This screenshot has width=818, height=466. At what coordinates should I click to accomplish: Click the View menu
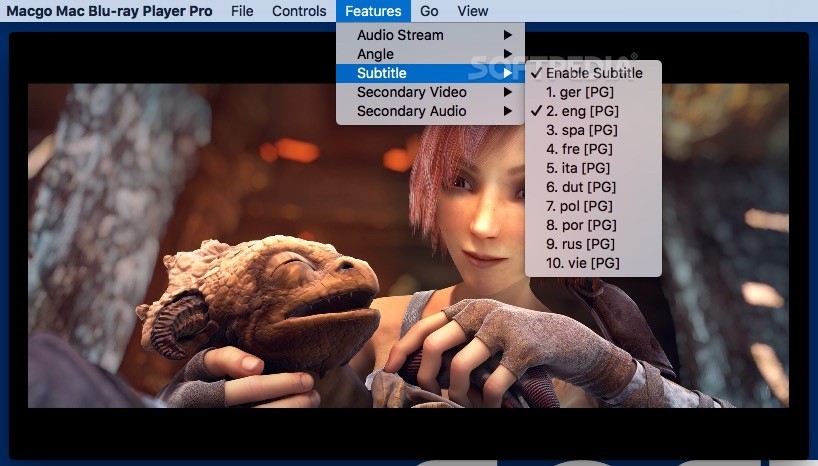point(473,11)
